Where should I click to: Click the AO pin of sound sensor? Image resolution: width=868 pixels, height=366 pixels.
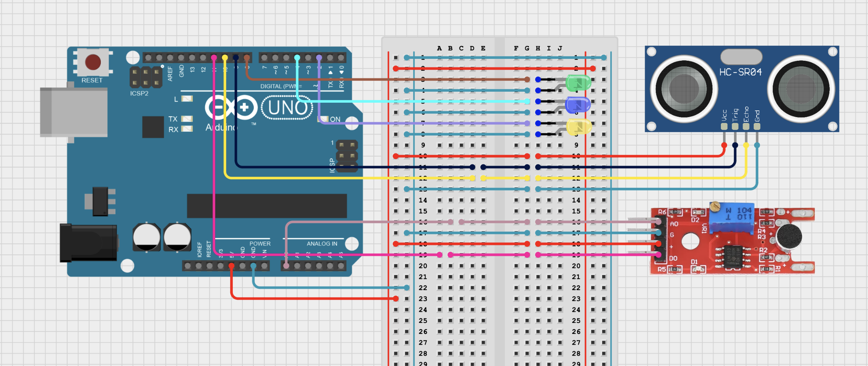click(x=658, y=222)
